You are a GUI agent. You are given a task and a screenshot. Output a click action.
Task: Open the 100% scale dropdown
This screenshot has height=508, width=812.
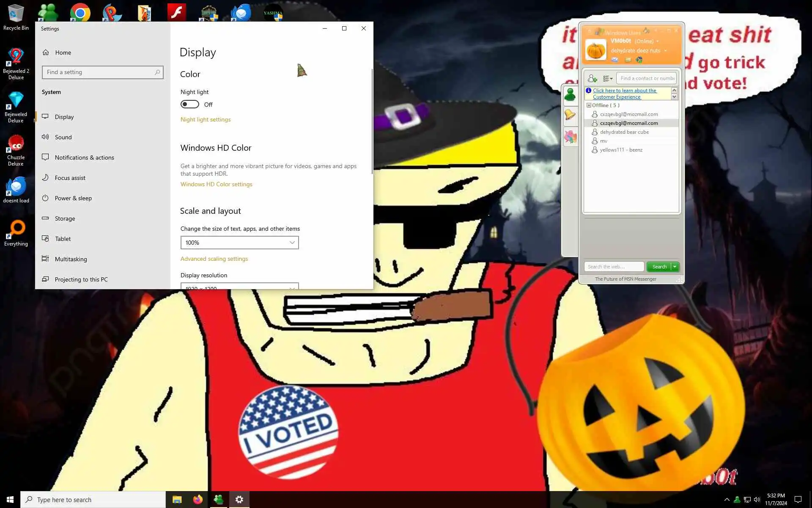coord(239,243)
